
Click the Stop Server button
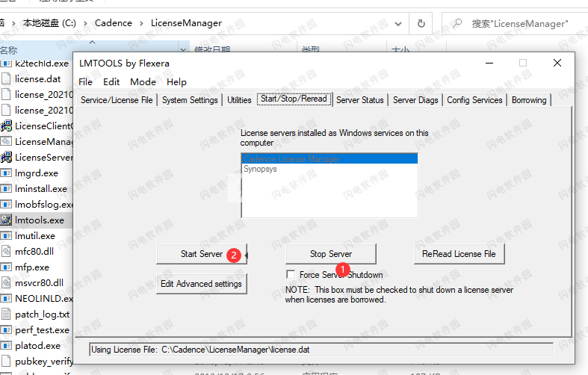coord(331,254)
